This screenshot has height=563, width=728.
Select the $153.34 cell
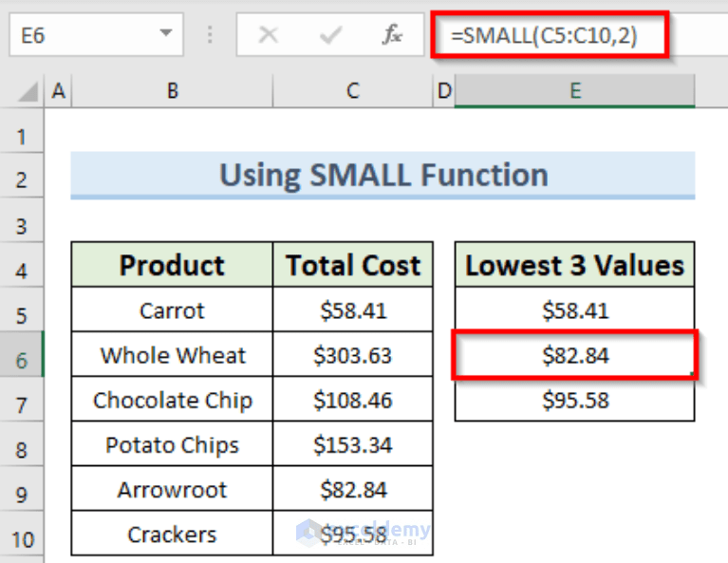tap(353, 444)
